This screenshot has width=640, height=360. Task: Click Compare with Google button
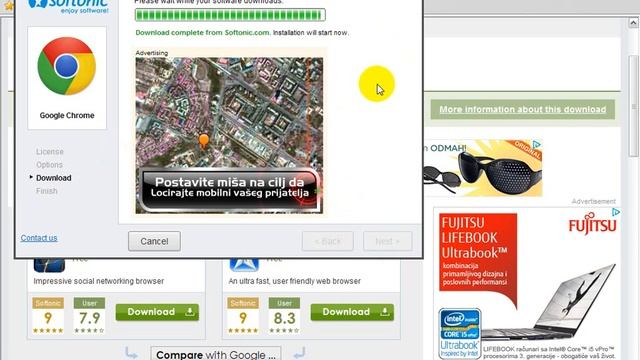tap(216, 354)
